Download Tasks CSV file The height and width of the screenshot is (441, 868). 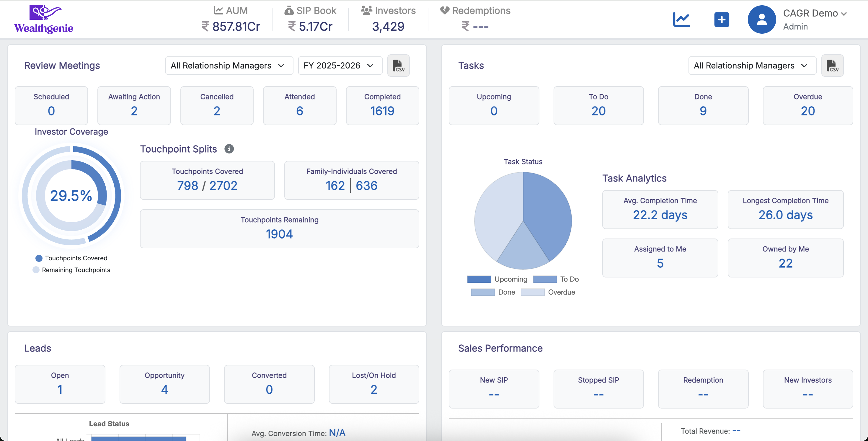coord(832,65)
